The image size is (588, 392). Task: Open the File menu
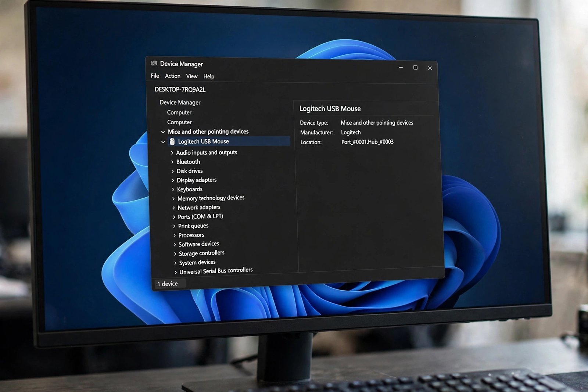(155, 76)
